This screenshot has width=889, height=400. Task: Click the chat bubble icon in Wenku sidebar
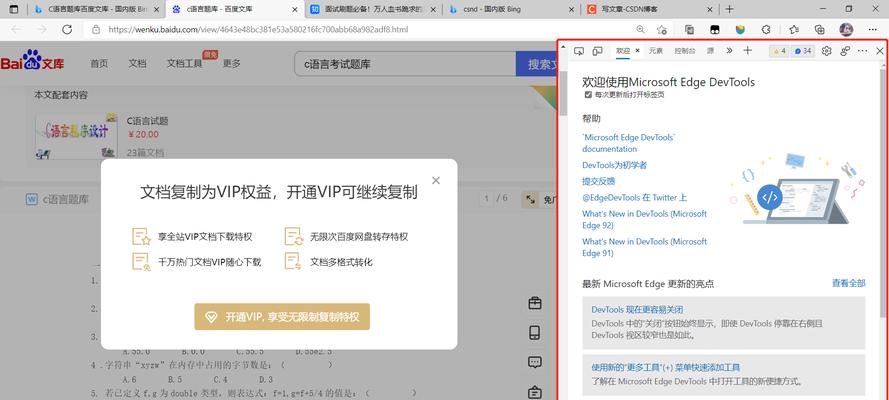click(x=535, y=362)
